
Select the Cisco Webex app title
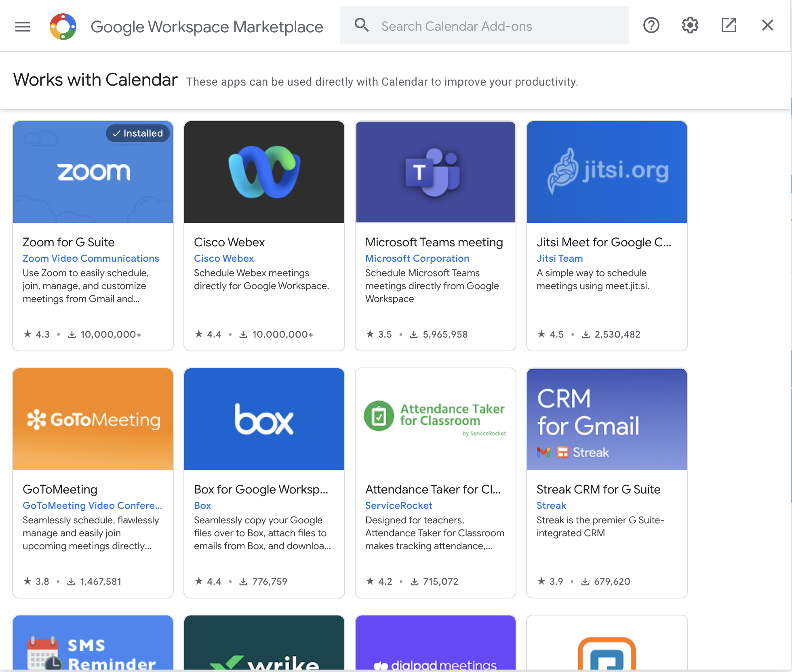(230, 242)
